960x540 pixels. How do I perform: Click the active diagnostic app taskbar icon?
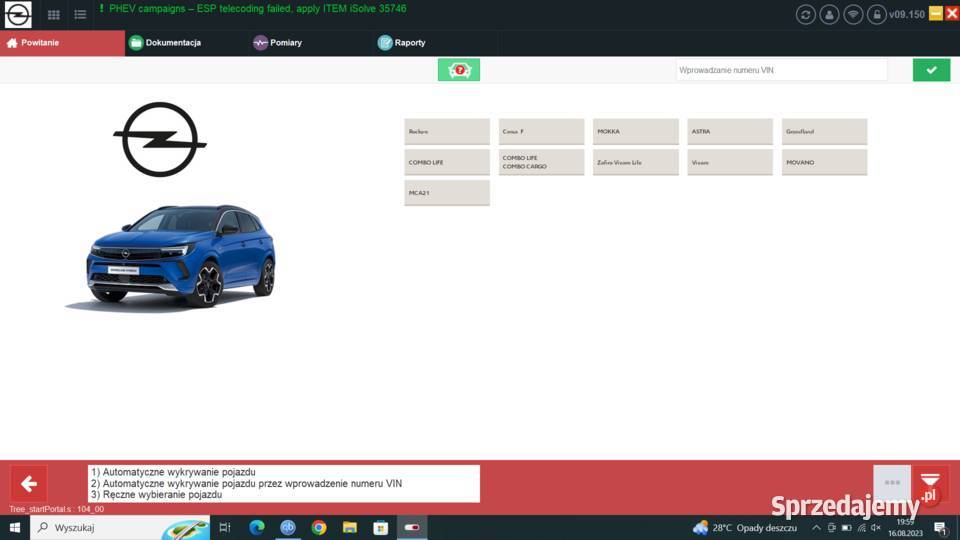coord(412,527)
